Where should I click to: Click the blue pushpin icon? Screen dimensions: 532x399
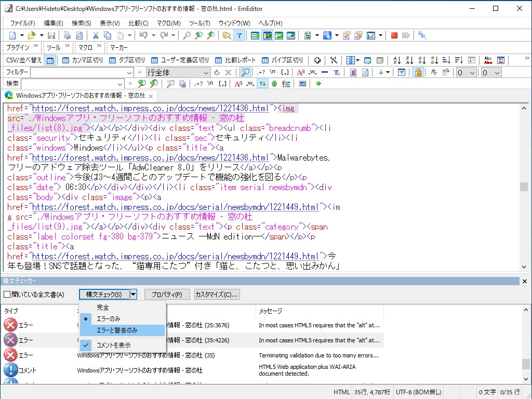[x=422, y=35]
